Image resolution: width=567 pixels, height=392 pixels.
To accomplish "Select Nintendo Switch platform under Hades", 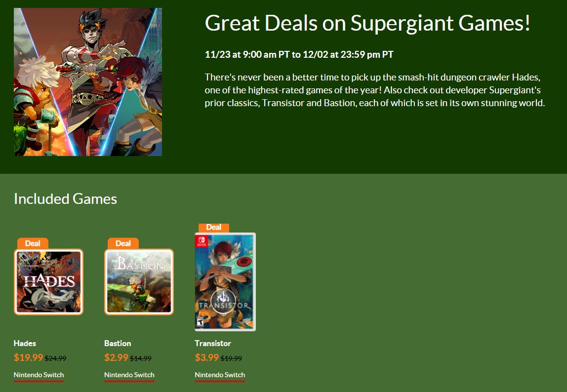I will pos(39,375).
